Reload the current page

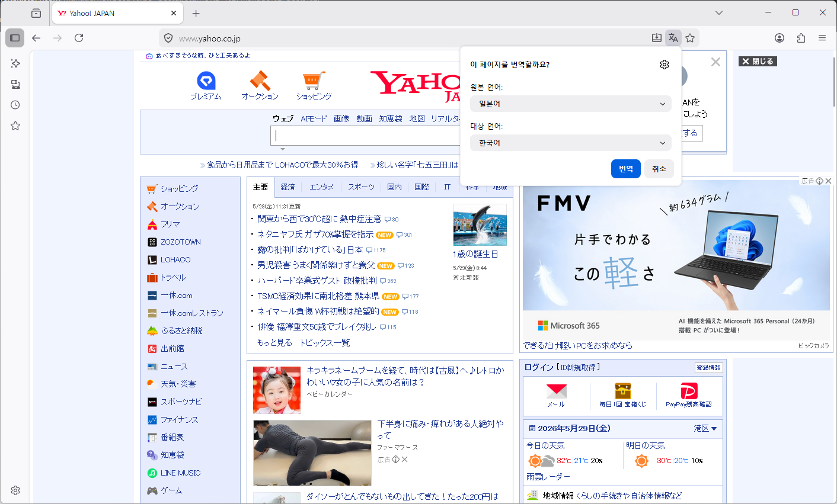point(79,38)
